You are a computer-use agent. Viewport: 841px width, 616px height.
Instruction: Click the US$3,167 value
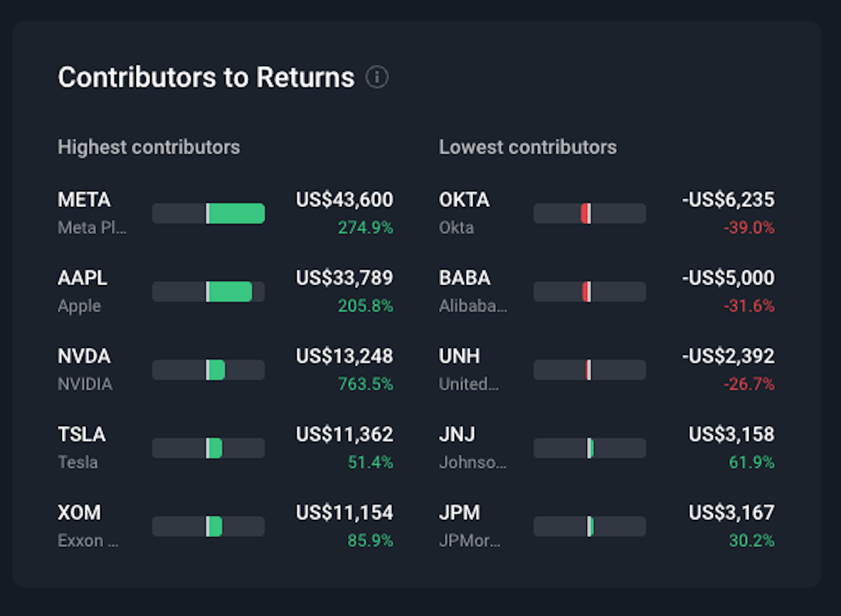(x=731, y=513)
